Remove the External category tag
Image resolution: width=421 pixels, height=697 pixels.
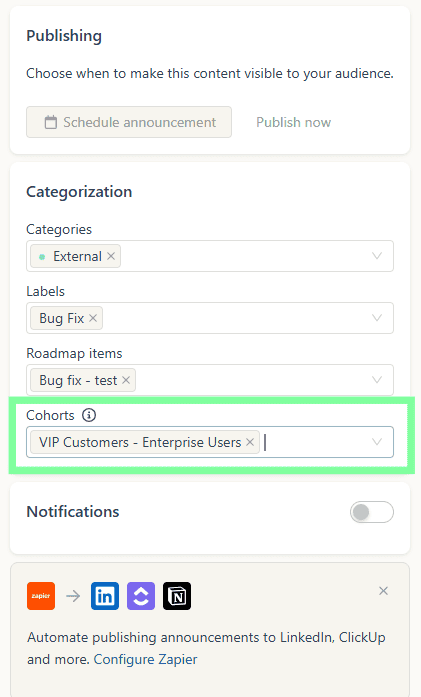coord(111,256)
